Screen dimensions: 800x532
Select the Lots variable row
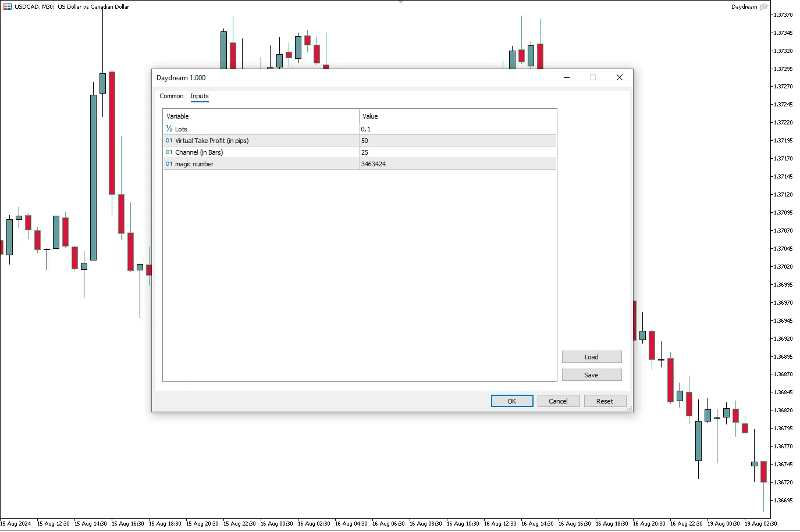(x=360, y=129)
